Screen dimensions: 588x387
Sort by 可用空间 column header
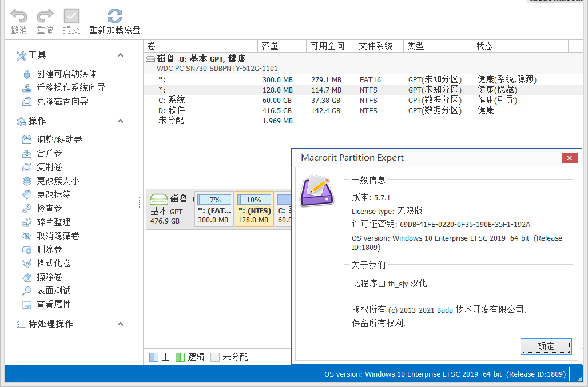[x=331, y=46]
